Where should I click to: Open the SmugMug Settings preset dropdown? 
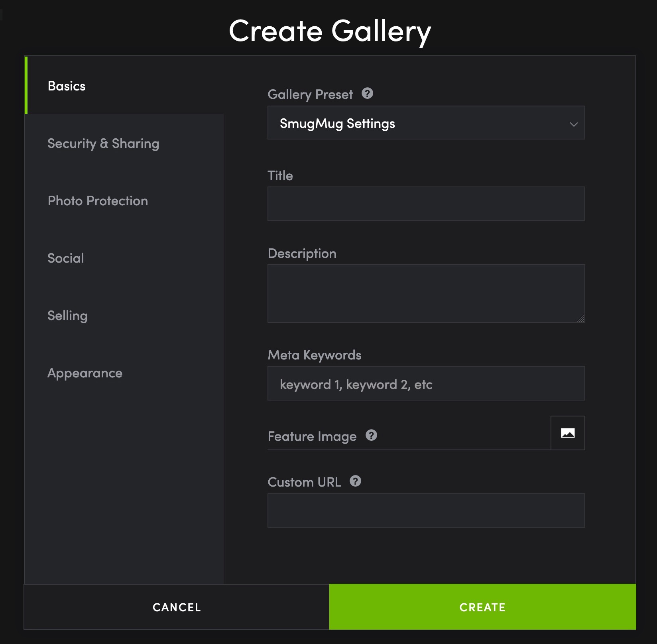pyautogui.click(x=426, y=123)
